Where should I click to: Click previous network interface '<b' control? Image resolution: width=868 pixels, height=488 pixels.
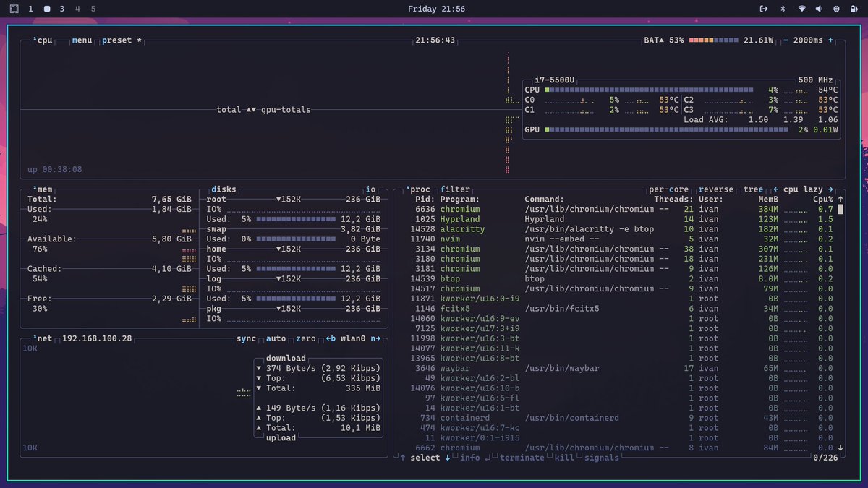tap(331, 338)
